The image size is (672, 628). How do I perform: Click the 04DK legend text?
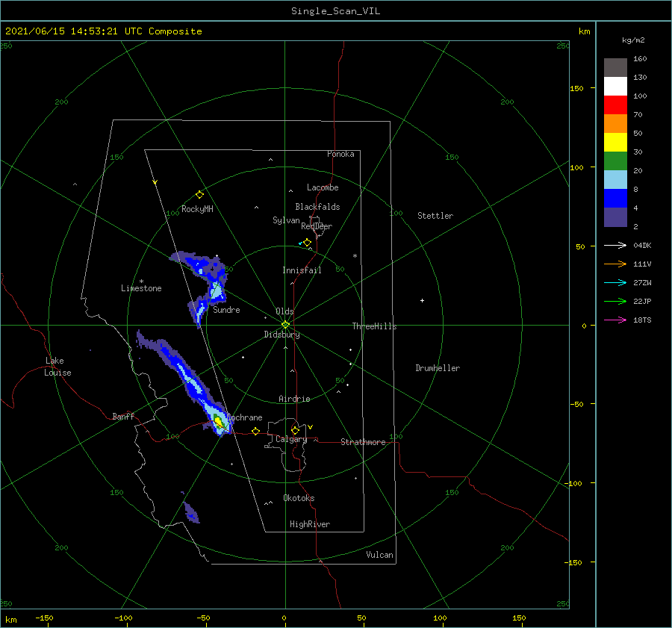point(642,246)
